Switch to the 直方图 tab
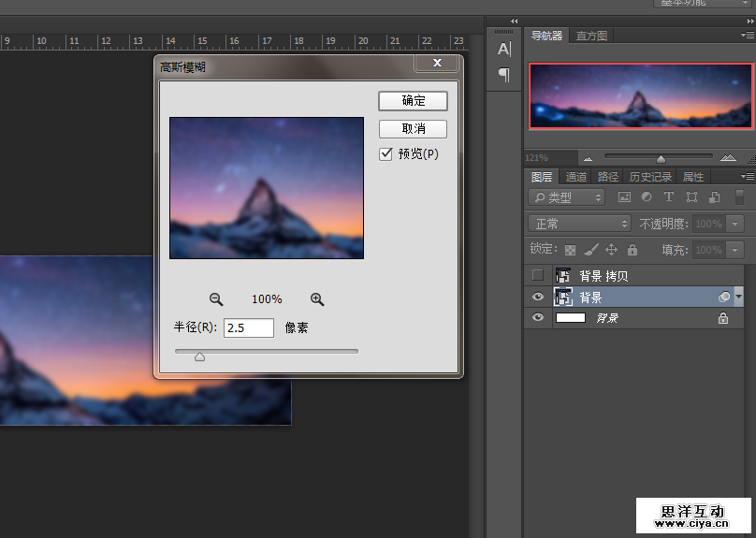Viewport: 756px width, 538px height. (x=591, y=36)
